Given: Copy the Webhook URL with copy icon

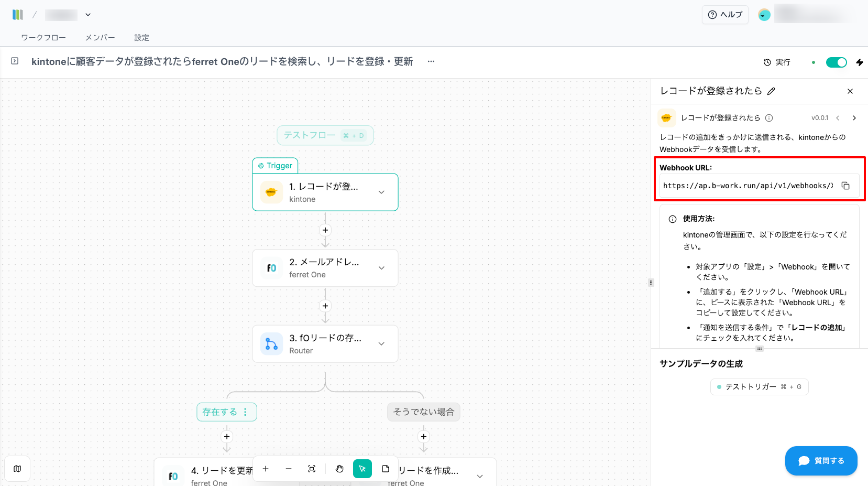Looking at the screenshot, I should point(845,186).
